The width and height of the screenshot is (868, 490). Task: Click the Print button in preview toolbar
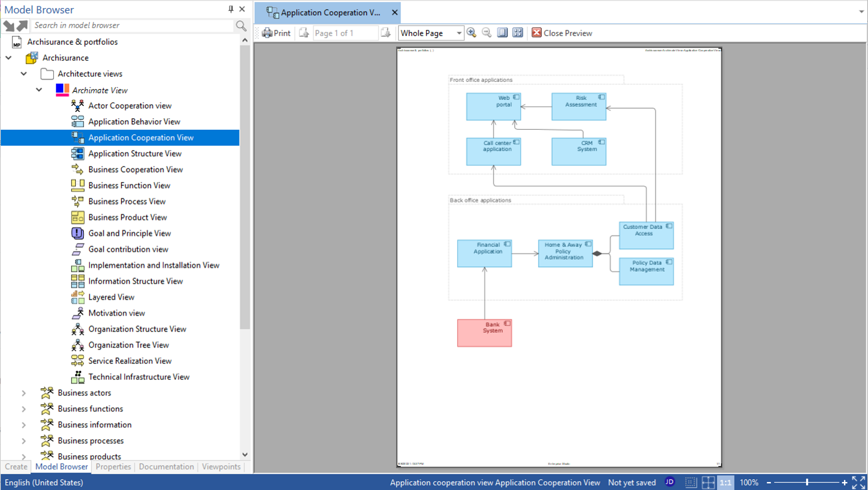coord(276,33)
